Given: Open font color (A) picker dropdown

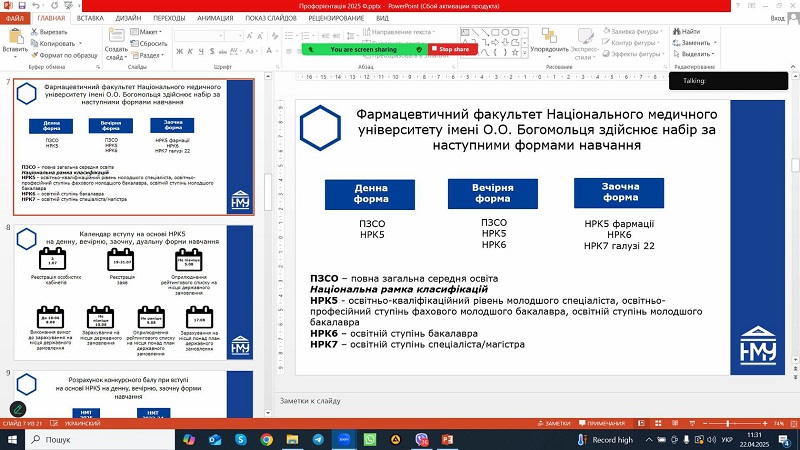Looking at the screenshot, I should pyautogui.click(x=277, y=51).
